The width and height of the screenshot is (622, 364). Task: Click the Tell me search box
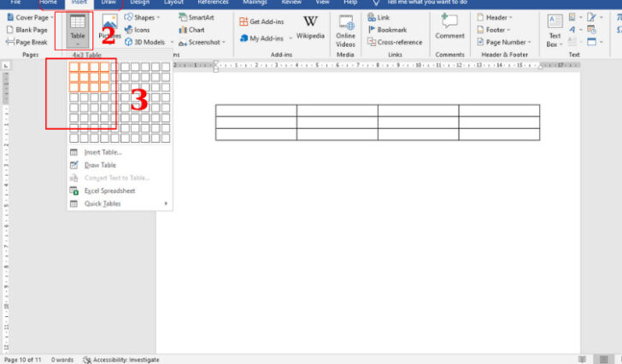point(425,3)
